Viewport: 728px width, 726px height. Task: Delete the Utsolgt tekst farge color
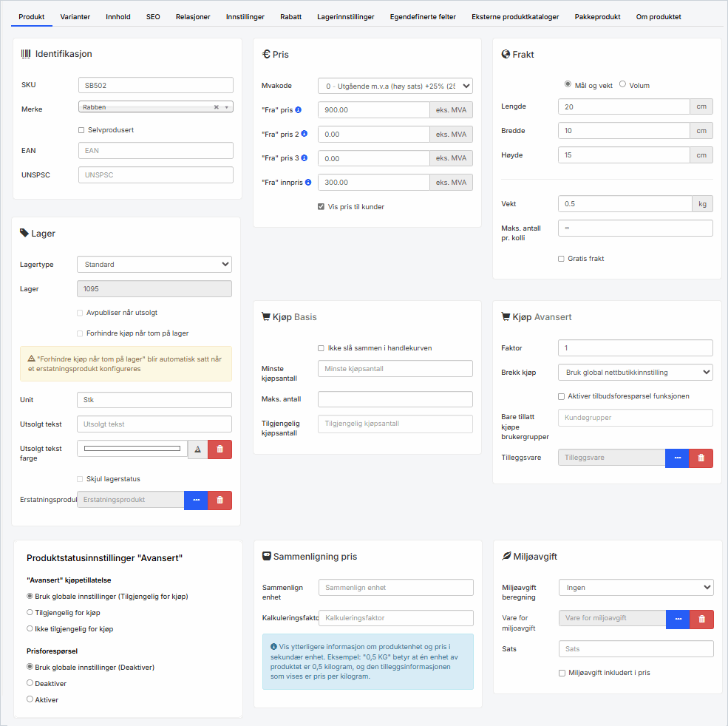(x=220, y=449)
